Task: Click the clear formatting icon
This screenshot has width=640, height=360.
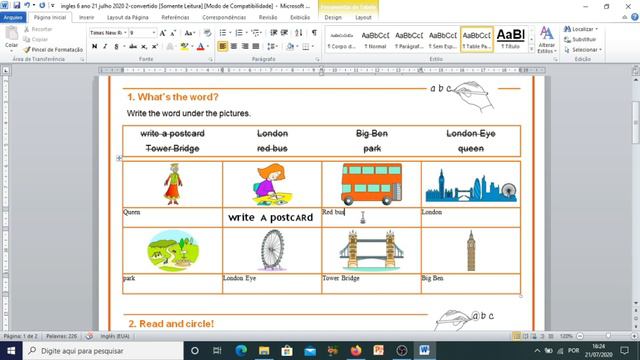Action: pyautogui.click(x=207, y=33)
